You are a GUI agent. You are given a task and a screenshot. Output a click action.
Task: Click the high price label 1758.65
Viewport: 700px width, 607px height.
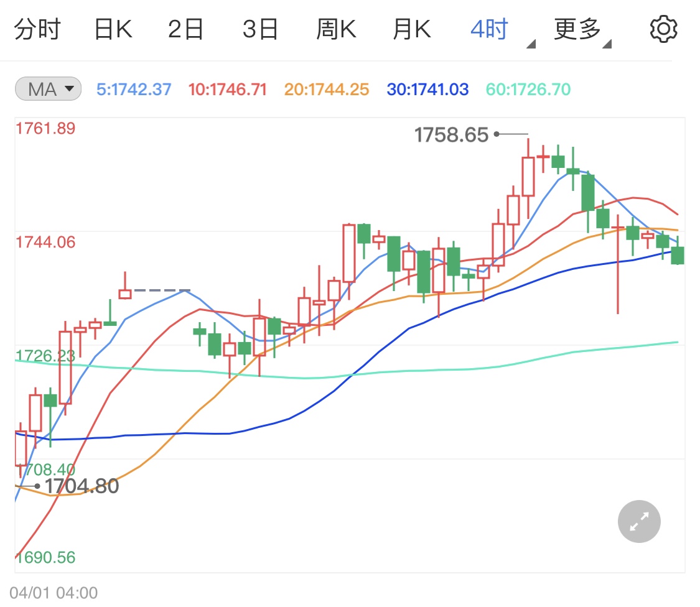point(451,135)
